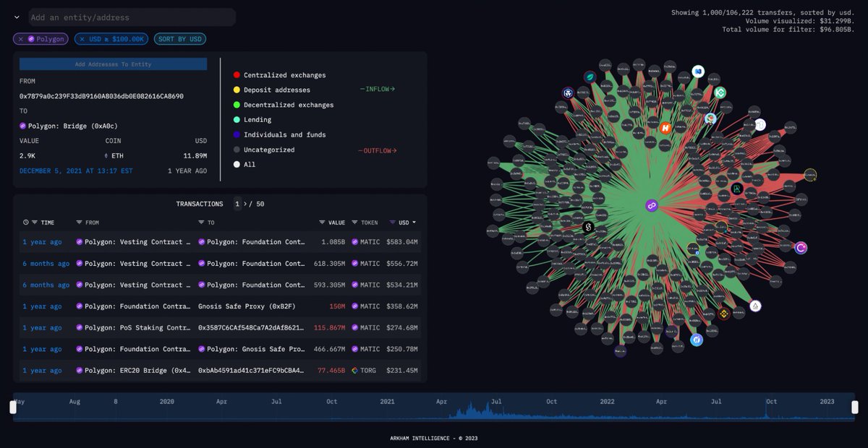Click the timeline 2021 year label
Image resolution: width=868 pixels, height=448 pixels.
[387, 401]
